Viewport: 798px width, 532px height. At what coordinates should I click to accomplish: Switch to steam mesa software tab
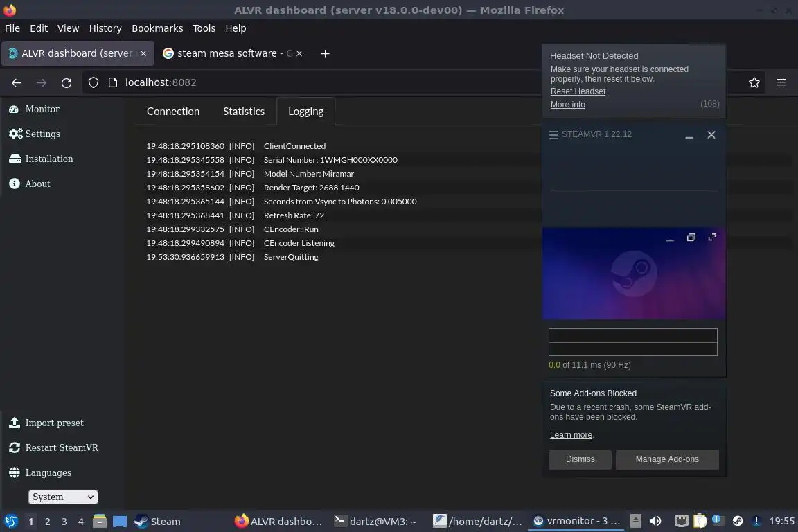point(227,53)
